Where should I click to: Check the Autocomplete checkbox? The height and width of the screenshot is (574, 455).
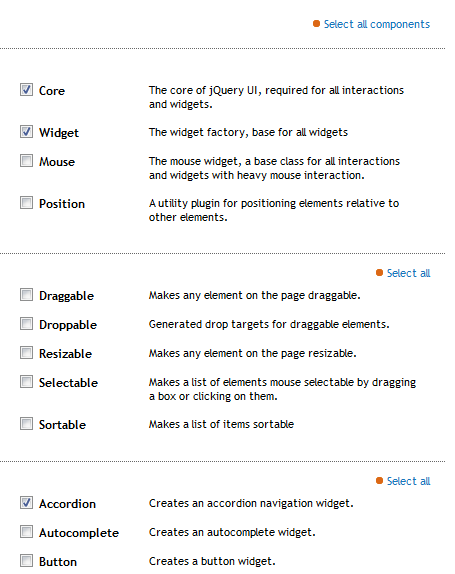coord(26,532)
